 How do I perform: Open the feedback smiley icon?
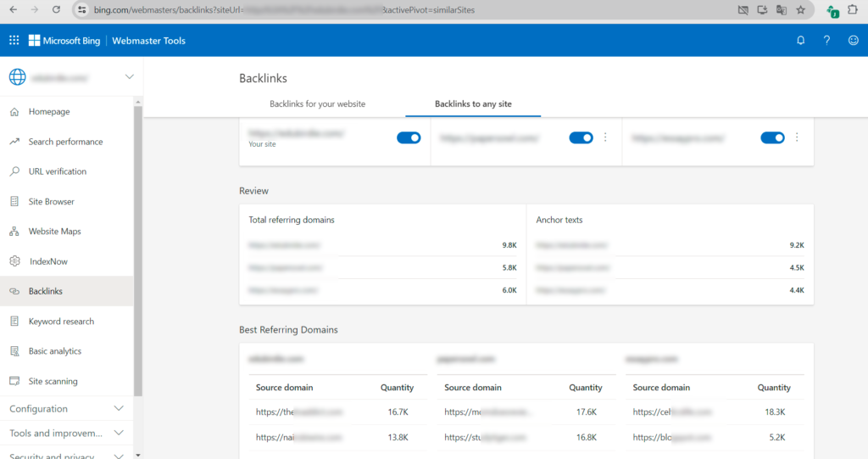(x=853, y=41)
